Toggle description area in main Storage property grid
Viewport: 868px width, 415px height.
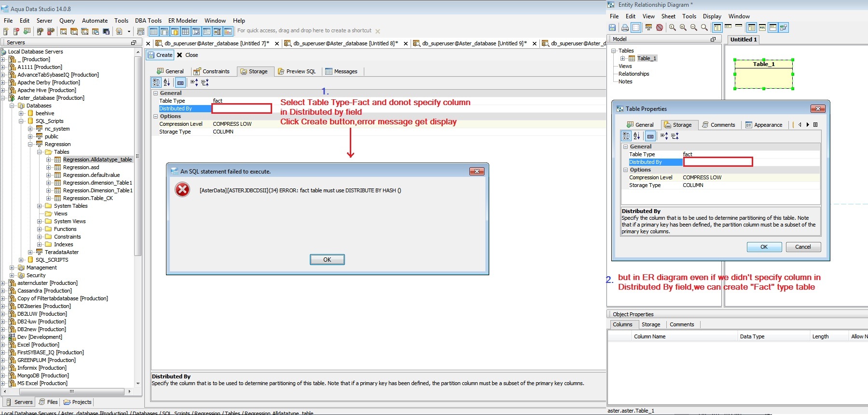pos(180,82)
